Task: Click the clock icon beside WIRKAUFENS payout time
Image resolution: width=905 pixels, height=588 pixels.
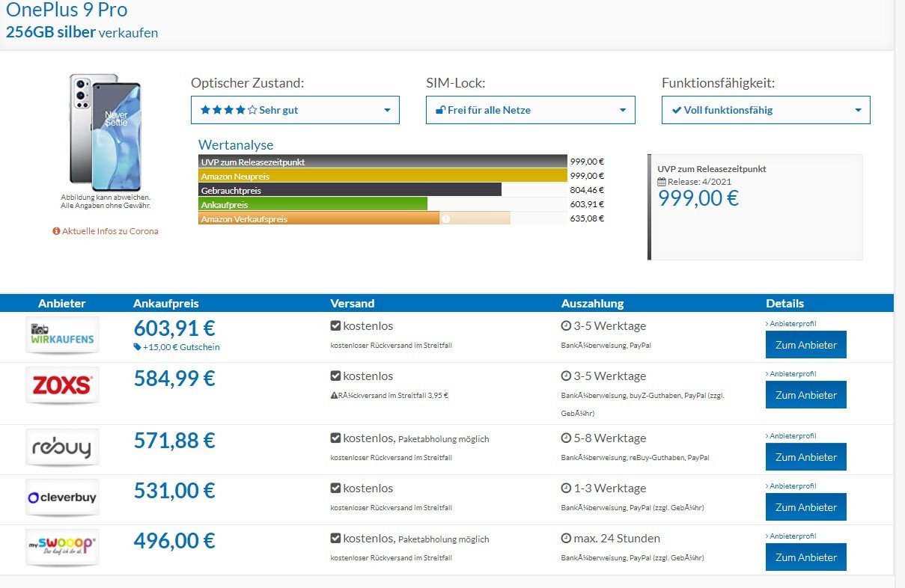Action: [566, 326]
